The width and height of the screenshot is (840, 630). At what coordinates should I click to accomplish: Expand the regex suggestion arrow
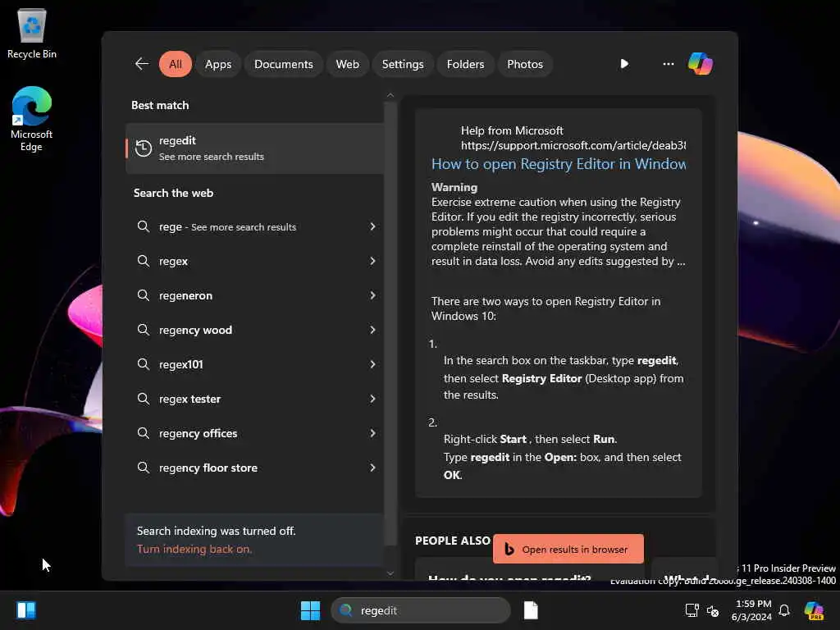click(x=372, y=261)
